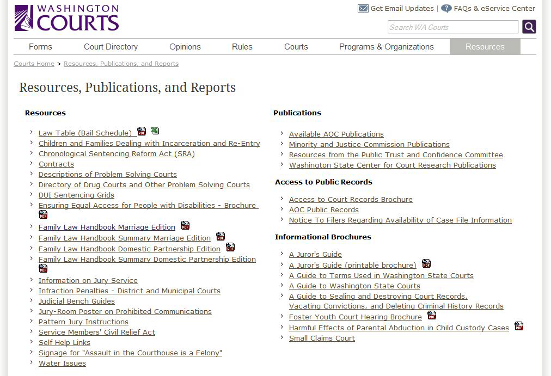Viewport: 551px width, 376px height.
Task: Go to Courts Home breadcrumb
Action: [x=34, y=64]
